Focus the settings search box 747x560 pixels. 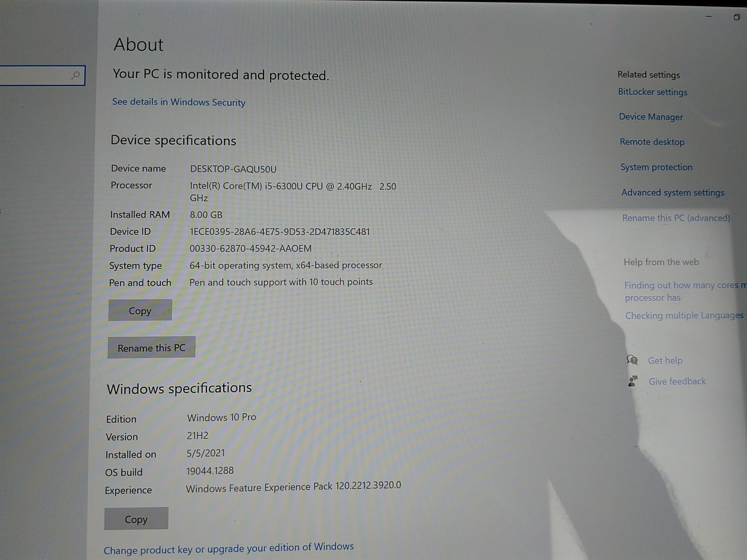pos(42,76)
